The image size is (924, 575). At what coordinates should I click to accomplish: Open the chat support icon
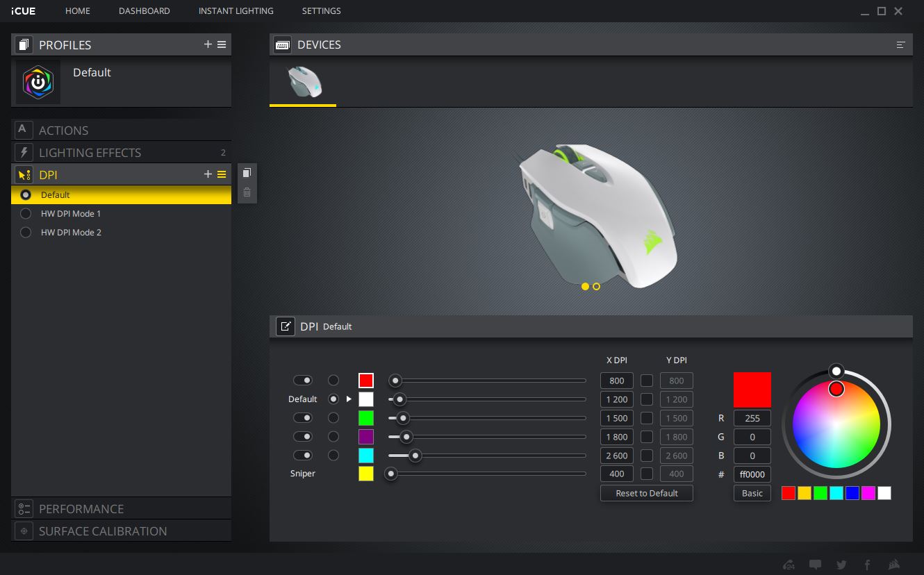tap(816, 565)
